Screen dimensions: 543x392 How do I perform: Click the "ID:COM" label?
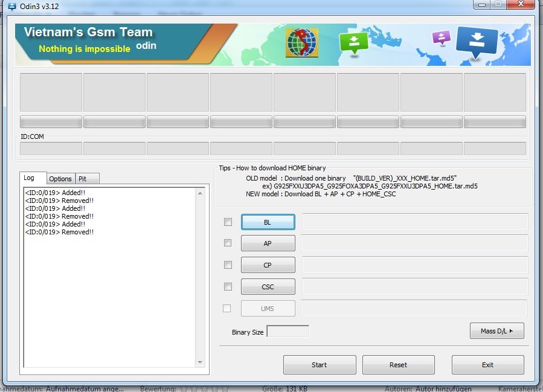(x=32, y=137)
